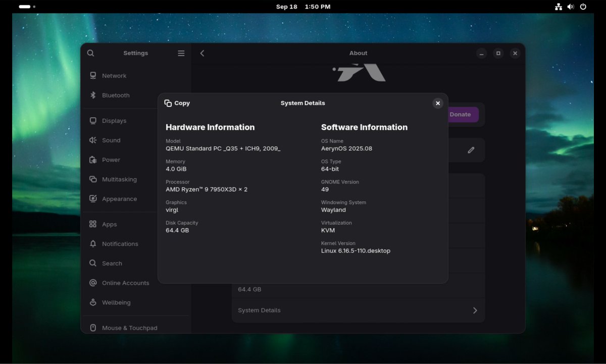Click the 64-bit OS type value
Image resolution: width=606 pixels, height=364 pixels.
tap(330, 169)
